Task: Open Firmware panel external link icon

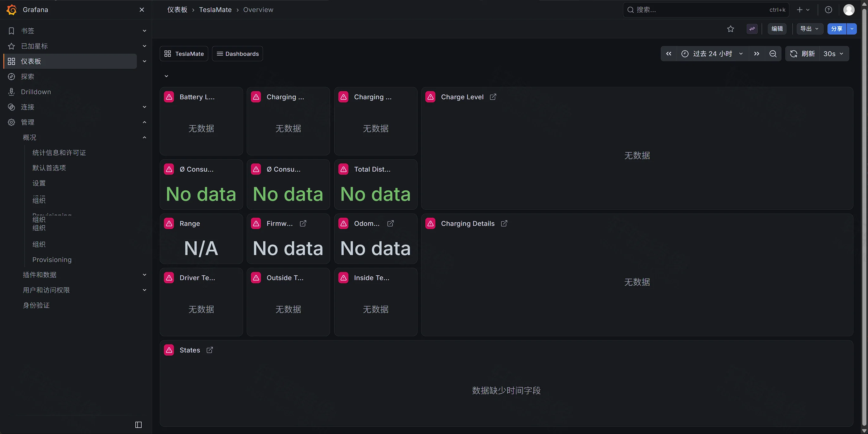Action: click(303, 224)
